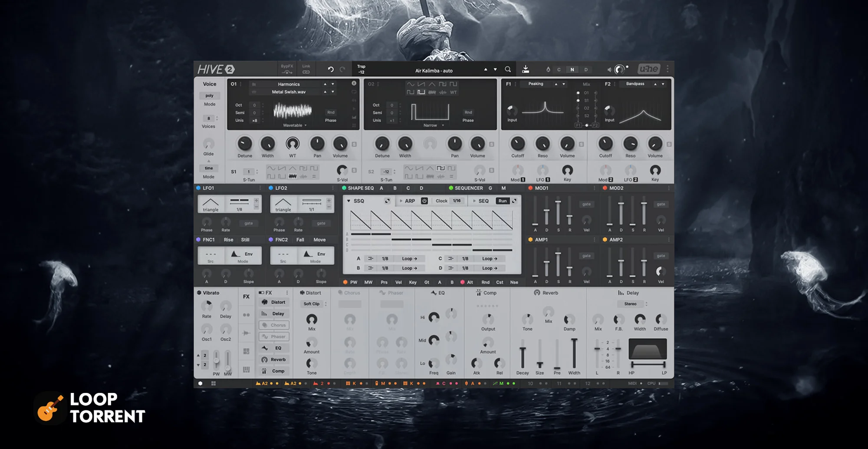868x449 pixels.
Task: Toggle the Clean C engine mode button
Action: tap(559, 69)
